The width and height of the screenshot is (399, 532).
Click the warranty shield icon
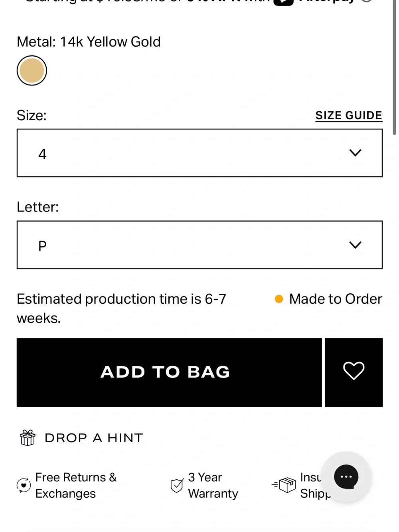click(x=177, y=485)
